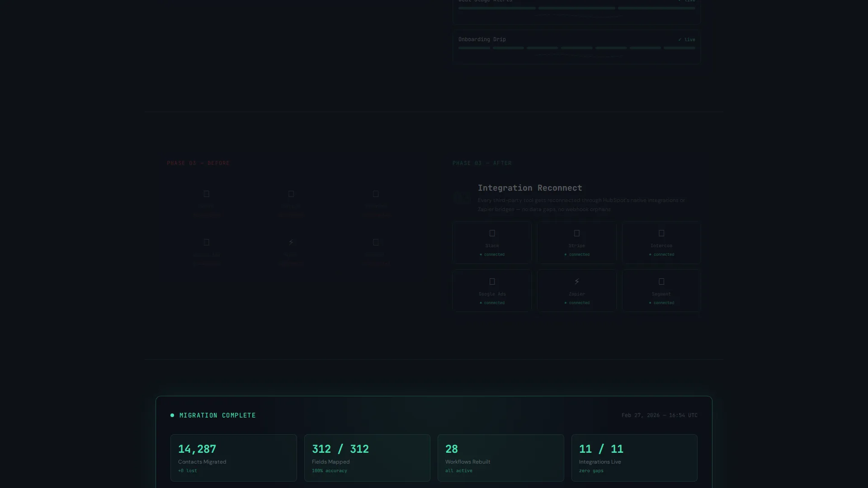Click the last Onboarding Drip progress segment

coord(679,48)
